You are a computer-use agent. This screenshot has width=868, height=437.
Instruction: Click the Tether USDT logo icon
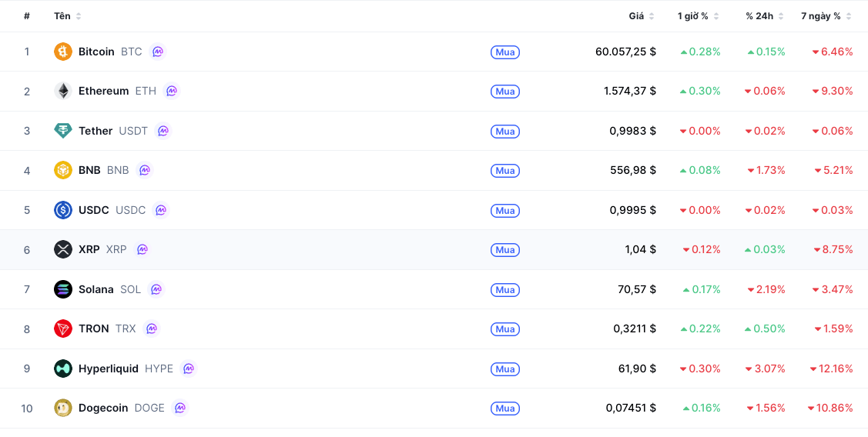point(63,131)
